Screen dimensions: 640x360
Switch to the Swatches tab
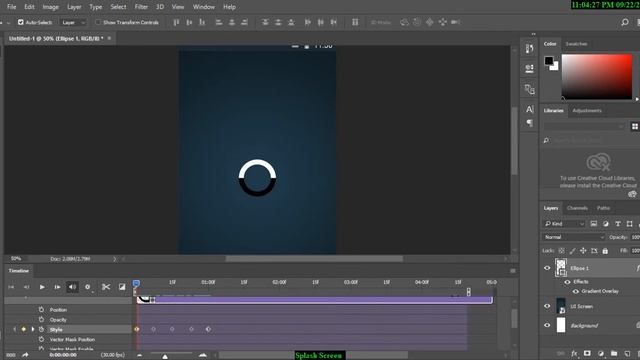(576, 44)
